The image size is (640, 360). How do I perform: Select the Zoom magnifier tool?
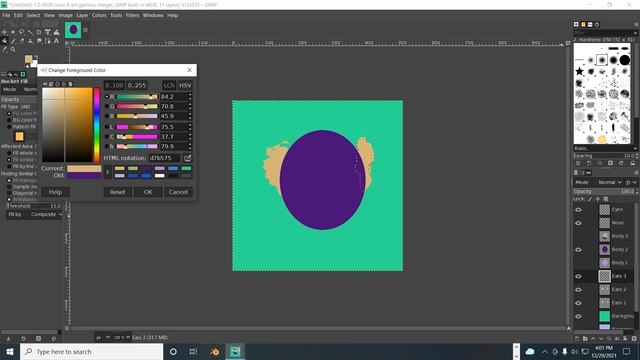coord(13,49)
